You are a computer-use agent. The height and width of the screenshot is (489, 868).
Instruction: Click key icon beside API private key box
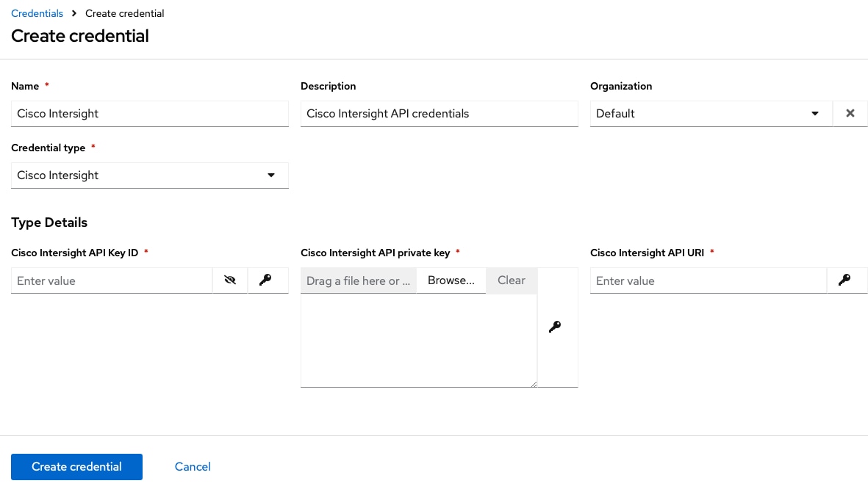(x=555, y=327)
